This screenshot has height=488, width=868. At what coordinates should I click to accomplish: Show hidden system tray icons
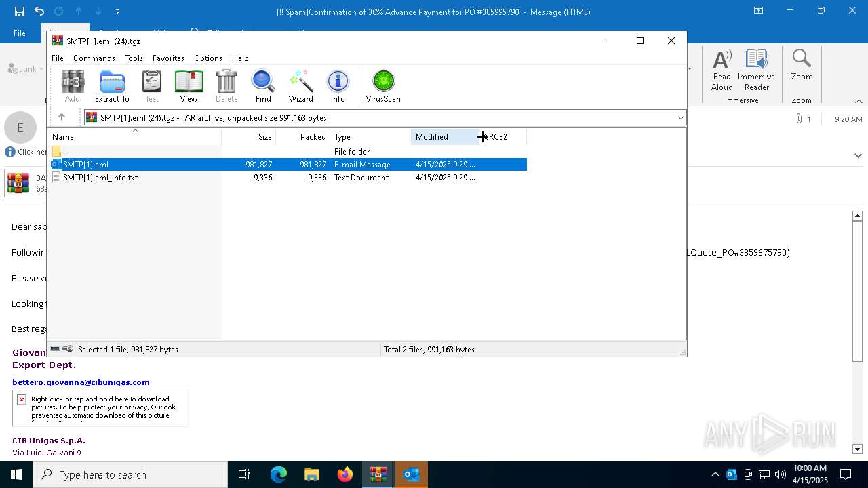point(715,474)
